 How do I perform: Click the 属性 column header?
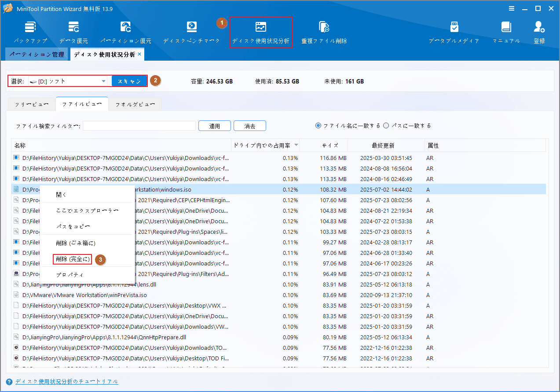[485, 145]
